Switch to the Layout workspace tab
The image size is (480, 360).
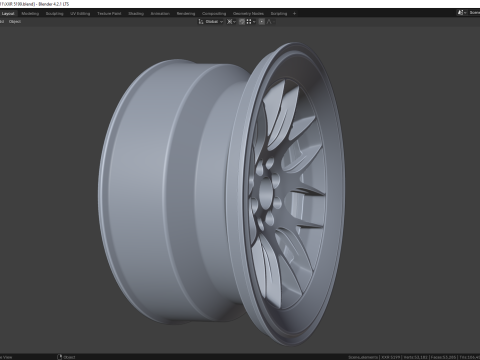(x=8, y=14)
